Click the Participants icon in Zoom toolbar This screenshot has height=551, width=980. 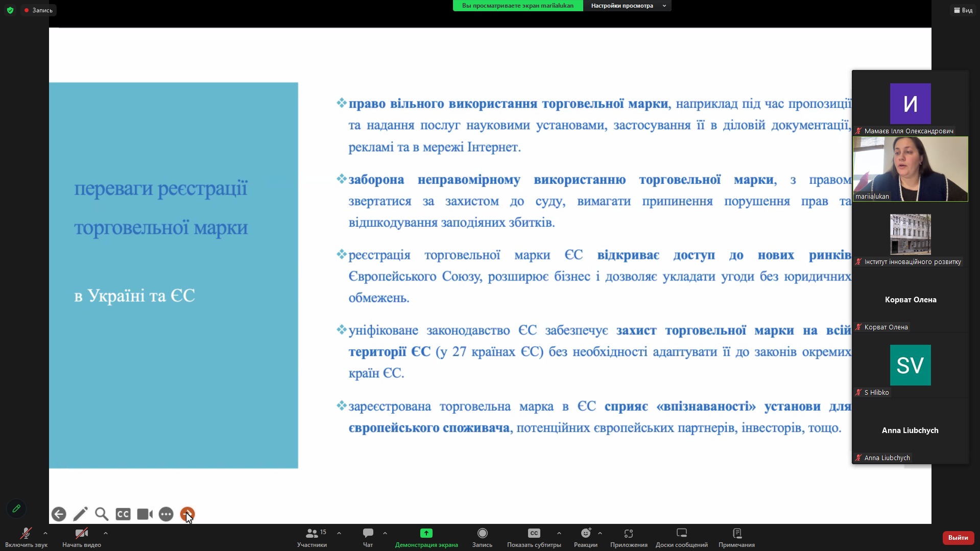(312, 533)
